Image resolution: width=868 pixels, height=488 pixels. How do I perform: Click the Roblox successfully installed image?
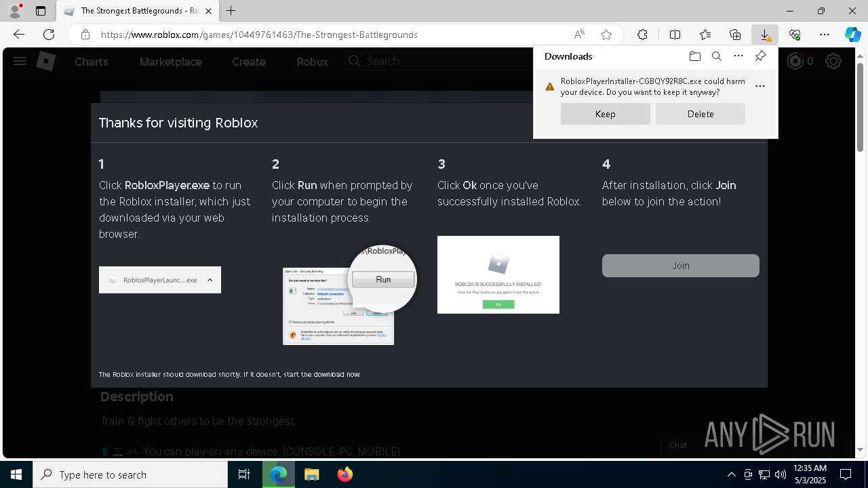(498, 274)
